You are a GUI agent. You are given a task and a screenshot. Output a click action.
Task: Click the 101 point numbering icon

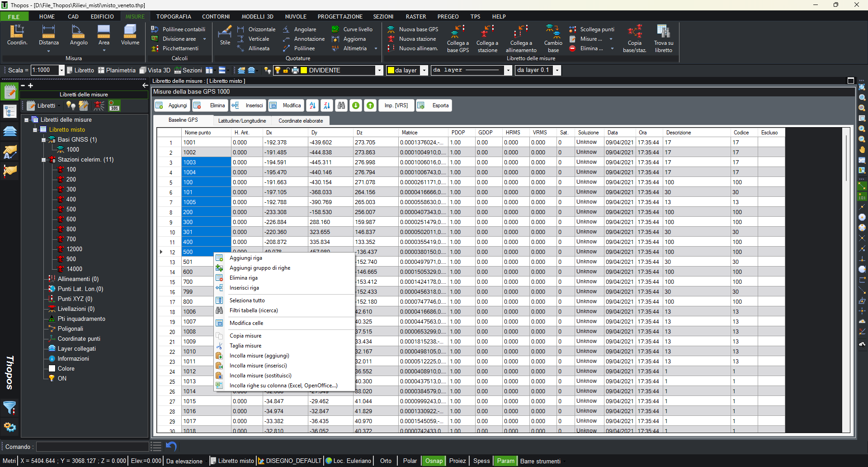click(x=114, y=105)
